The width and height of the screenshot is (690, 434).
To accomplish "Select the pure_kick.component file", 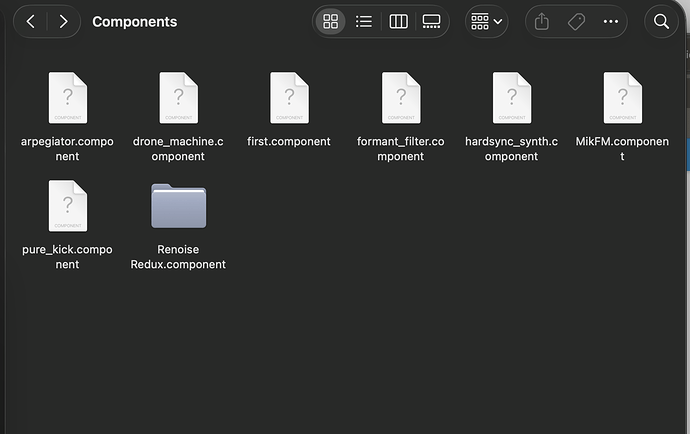I will point(67,207).
